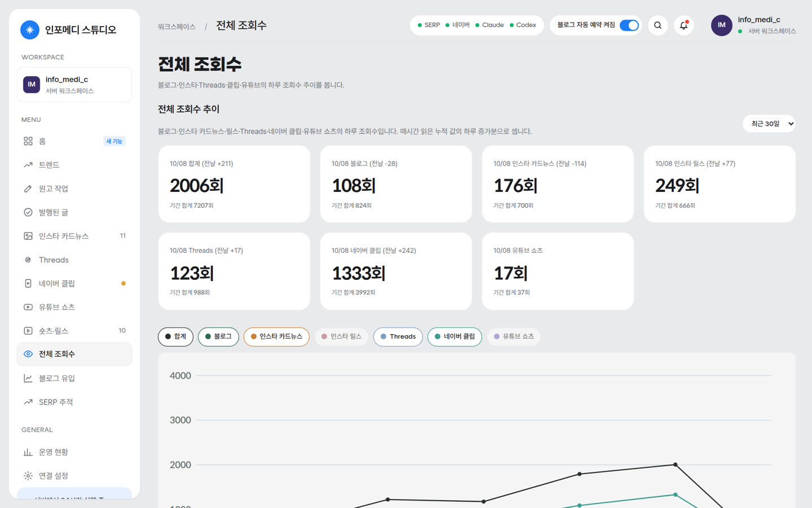Open the search magnifier icon
812x508 pixels.
click(x=657, y=25)
